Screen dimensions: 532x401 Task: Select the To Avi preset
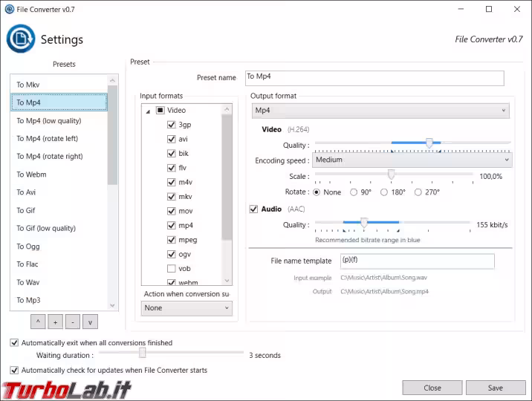[59, 192]
